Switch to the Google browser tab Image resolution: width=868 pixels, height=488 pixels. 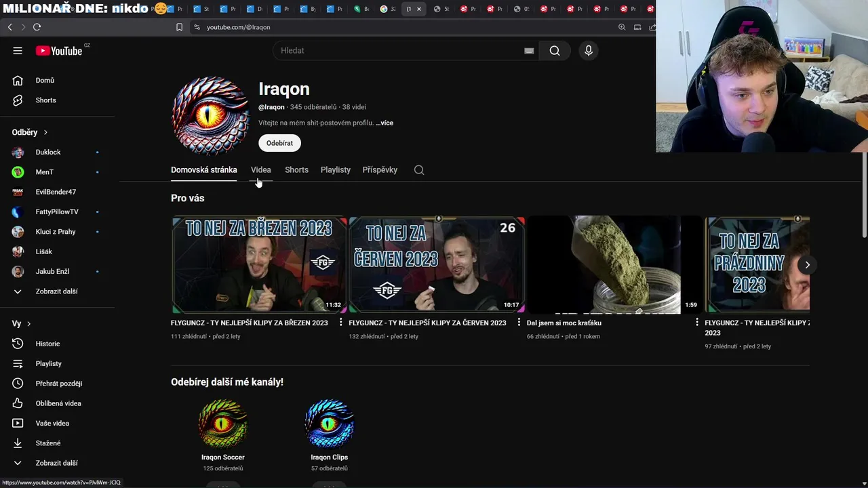(x=389, y=9)
